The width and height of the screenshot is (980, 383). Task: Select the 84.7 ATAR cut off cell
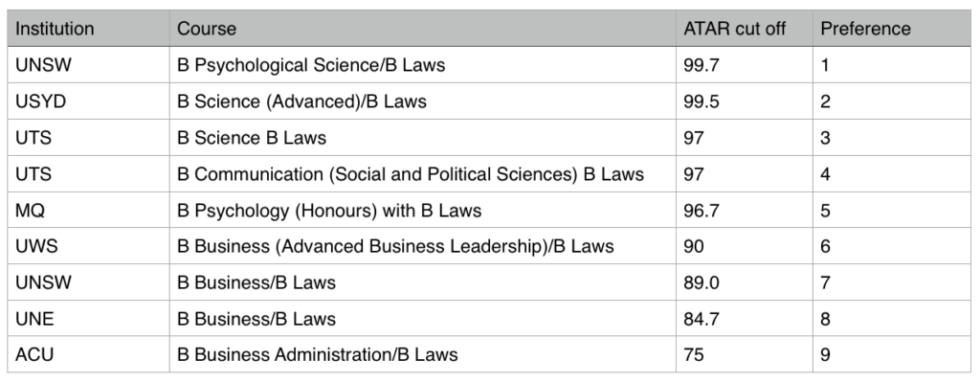[700, 319]
